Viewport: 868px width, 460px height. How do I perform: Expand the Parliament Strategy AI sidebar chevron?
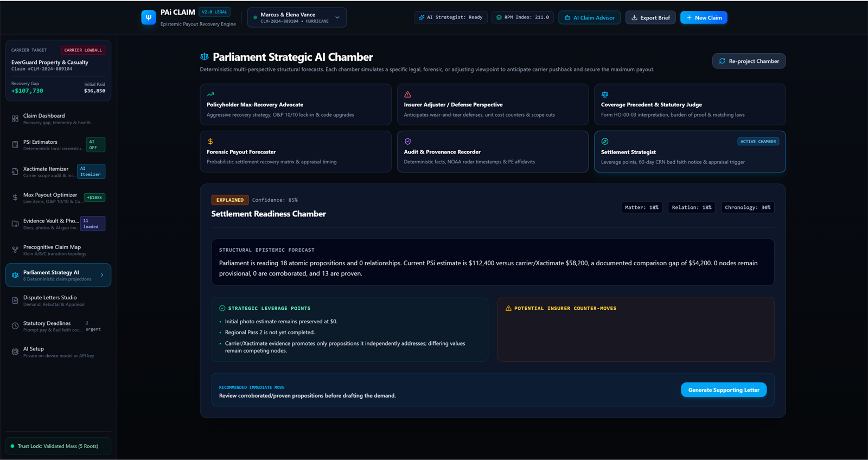pos(102,275)
